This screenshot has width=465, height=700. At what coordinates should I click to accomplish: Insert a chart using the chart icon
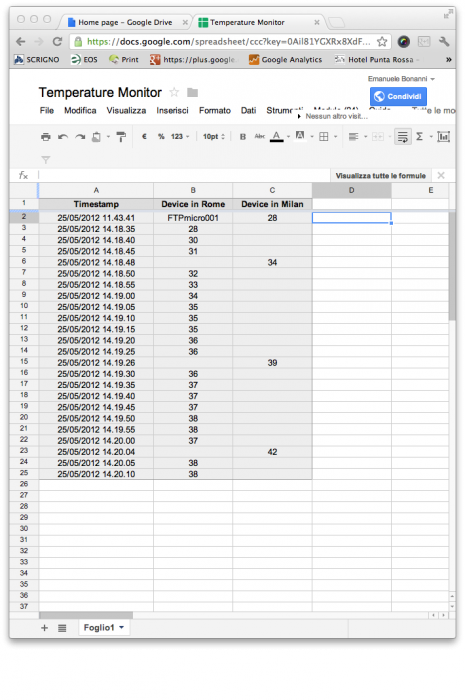444,137
